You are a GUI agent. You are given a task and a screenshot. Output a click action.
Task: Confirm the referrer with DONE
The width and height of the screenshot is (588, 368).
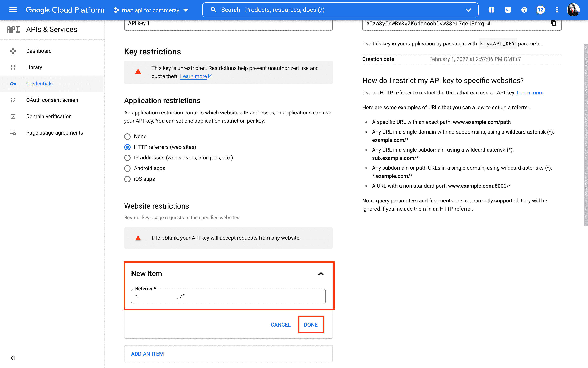311,325
